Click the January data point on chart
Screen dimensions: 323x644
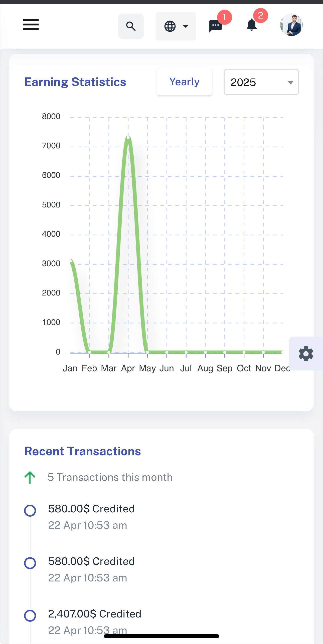click(x=71, y=261)
